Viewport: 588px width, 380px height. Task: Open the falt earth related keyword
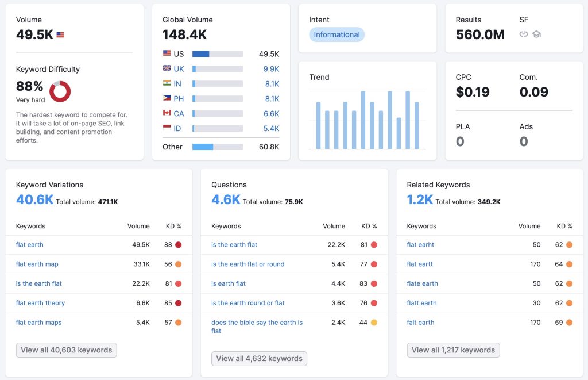click(420, 323)
